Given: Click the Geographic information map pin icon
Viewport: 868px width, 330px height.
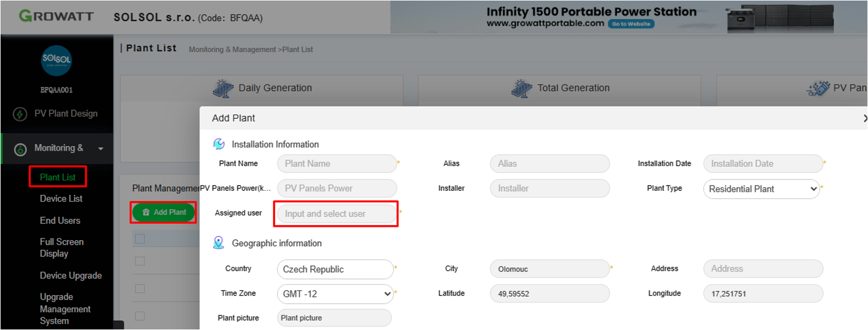Looking at the screenshot, I should (218, 243).
